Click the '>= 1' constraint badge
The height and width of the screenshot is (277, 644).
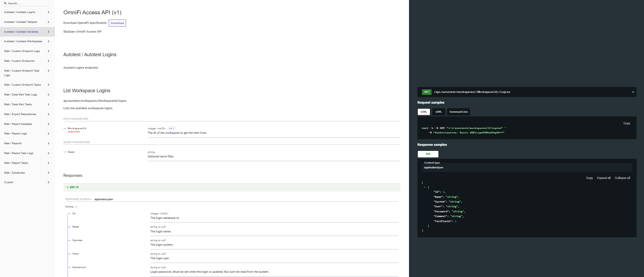(171, 129)
